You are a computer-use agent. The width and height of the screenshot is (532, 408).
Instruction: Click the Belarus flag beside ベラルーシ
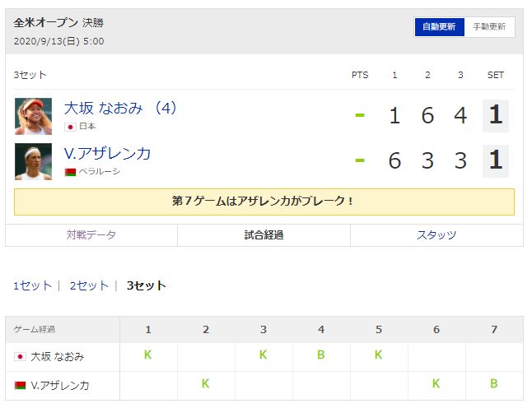coord(70,172)
